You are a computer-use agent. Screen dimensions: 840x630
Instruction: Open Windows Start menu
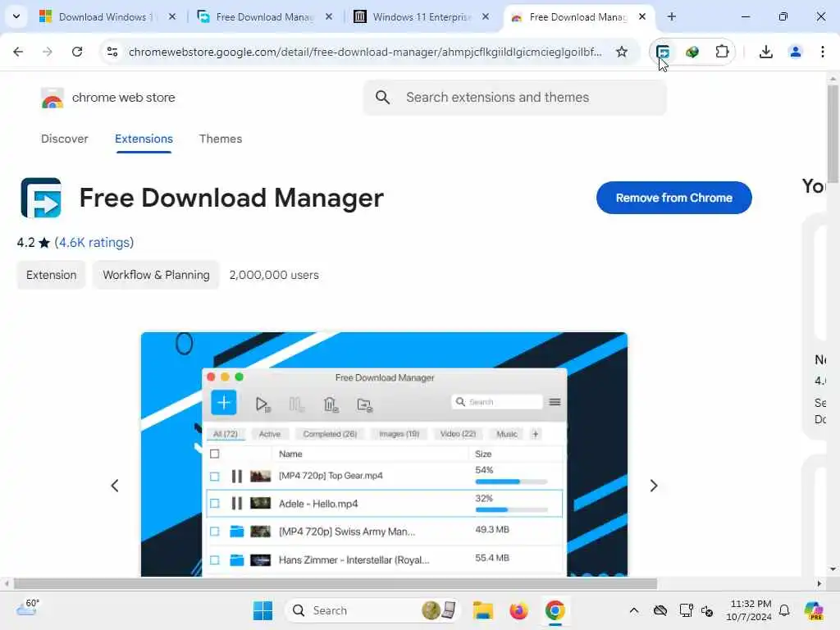coord(262,610)
